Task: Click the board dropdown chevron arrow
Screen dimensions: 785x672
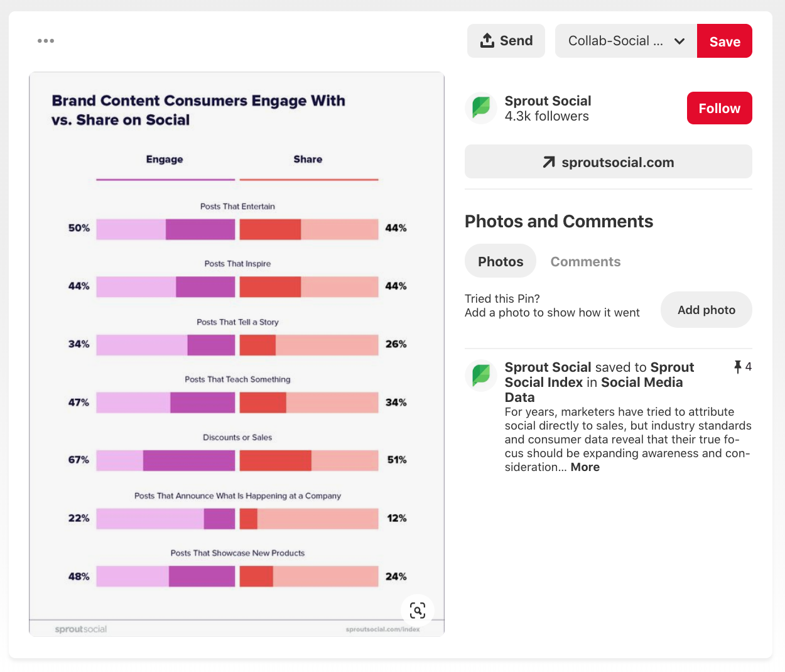Action: 679,41
